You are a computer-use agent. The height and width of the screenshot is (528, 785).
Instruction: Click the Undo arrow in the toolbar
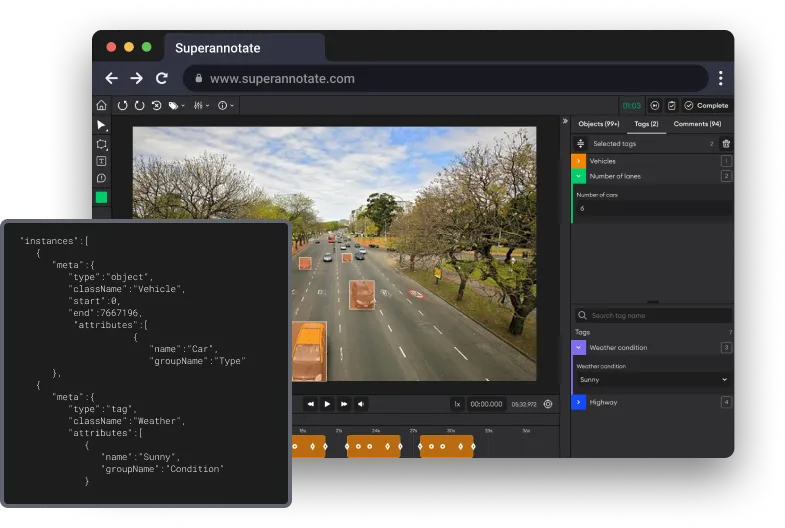tap(122, 105)
